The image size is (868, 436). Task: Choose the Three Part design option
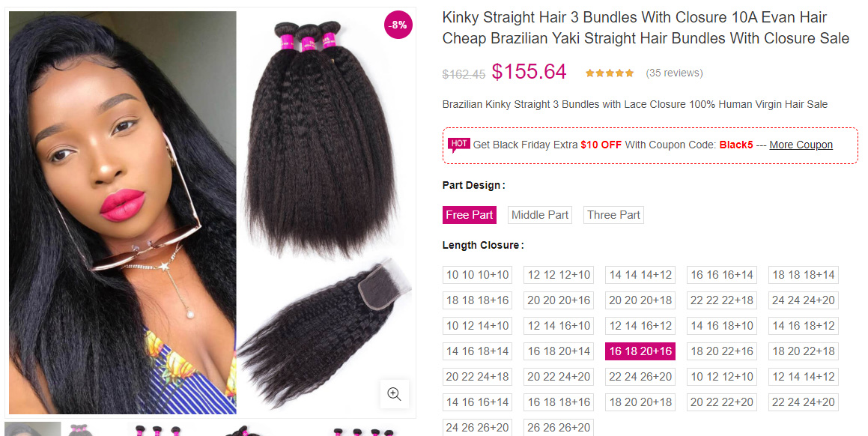tap(613, 215)
